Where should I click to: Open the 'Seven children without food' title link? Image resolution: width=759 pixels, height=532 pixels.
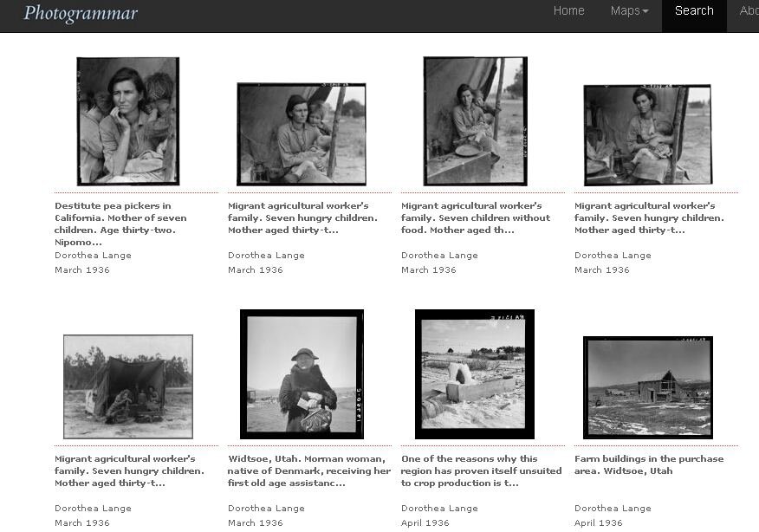(x=476, y=217)
